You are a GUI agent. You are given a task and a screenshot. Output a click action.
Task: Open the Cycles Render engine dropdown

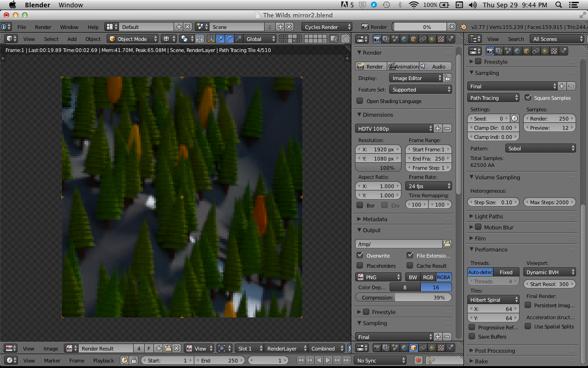click(327, 27)
